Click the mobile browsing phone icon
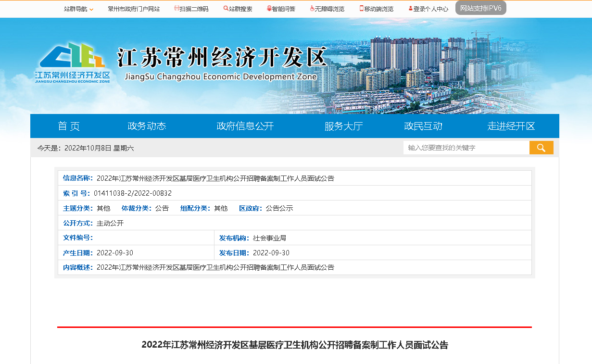This screenshot has height=364, width=592. (362, 9)
